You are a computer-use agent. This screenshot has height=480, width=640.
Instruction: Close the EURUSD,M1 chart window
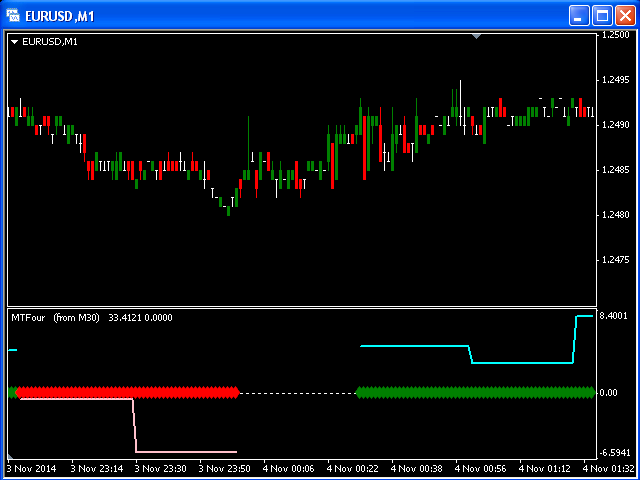pyautogui.click(x=625, y=16)
